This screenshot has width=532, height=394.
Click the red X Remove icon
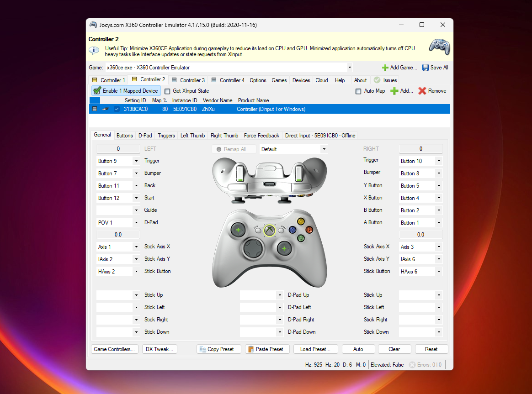pos(422,91)
